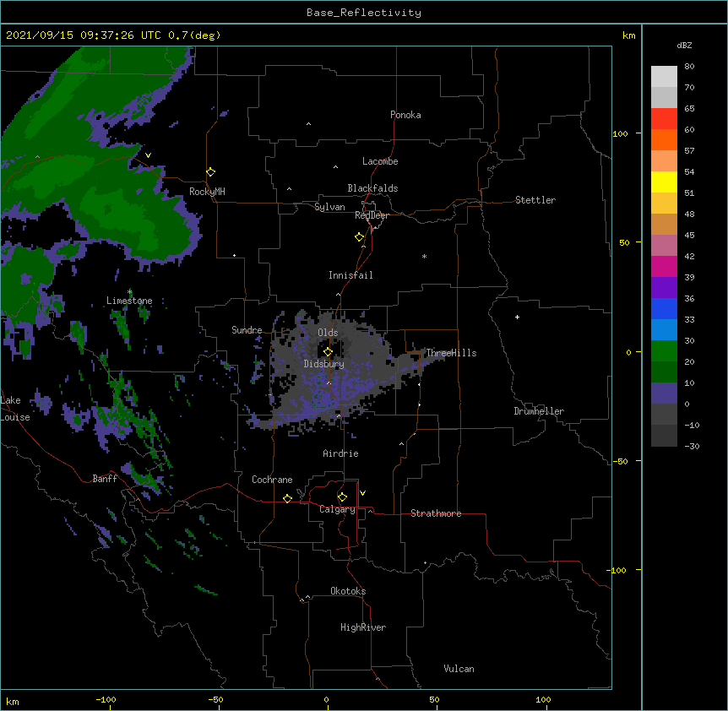Screen dimensions: 728x711
Task: Pick the bright green swatch below 30
Action: (x=664, y=351)
